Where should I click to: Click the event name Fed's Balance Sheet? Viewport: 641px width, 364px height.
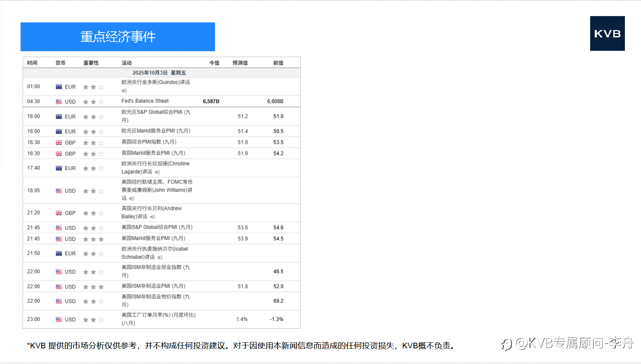[x=145, y=101]
